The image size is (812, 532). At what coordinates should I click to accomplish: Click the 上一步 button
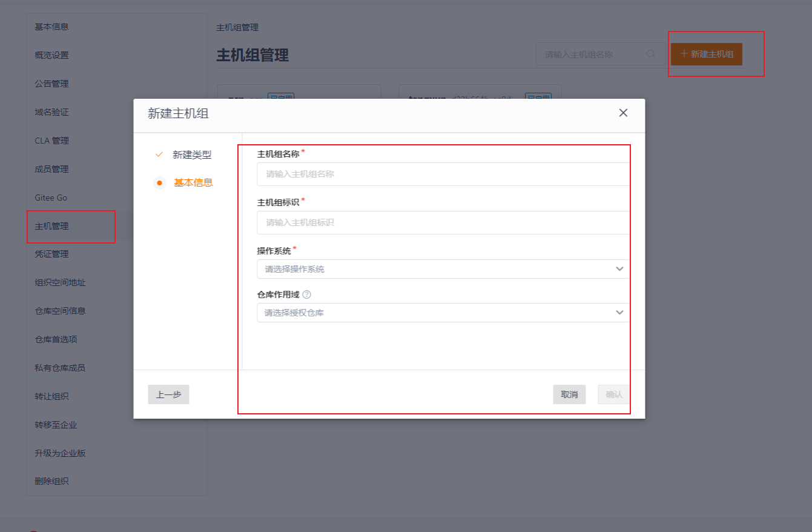pyautogui.click(x=169, y=394)
